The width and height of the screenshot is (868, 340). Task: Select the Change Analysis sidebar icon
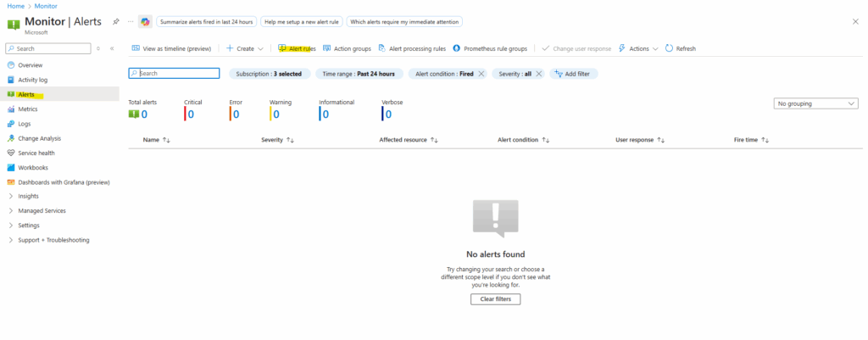11,138
